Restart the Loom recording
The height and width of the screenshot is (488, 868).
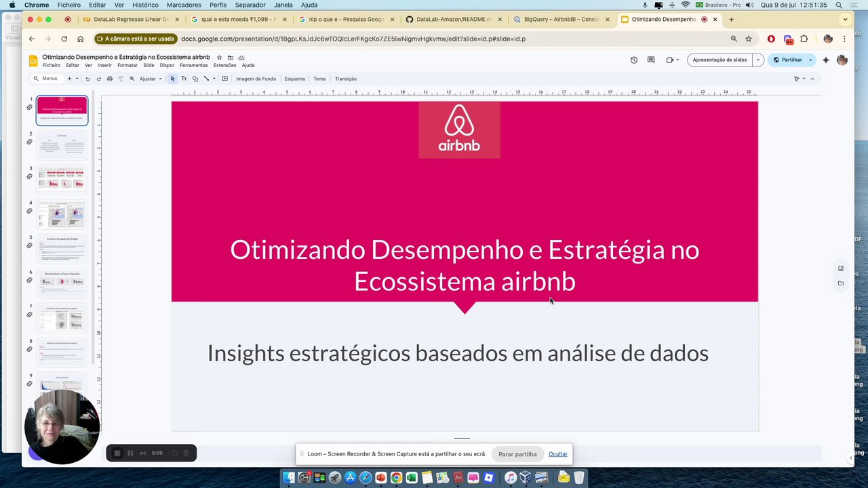[174, 453]
